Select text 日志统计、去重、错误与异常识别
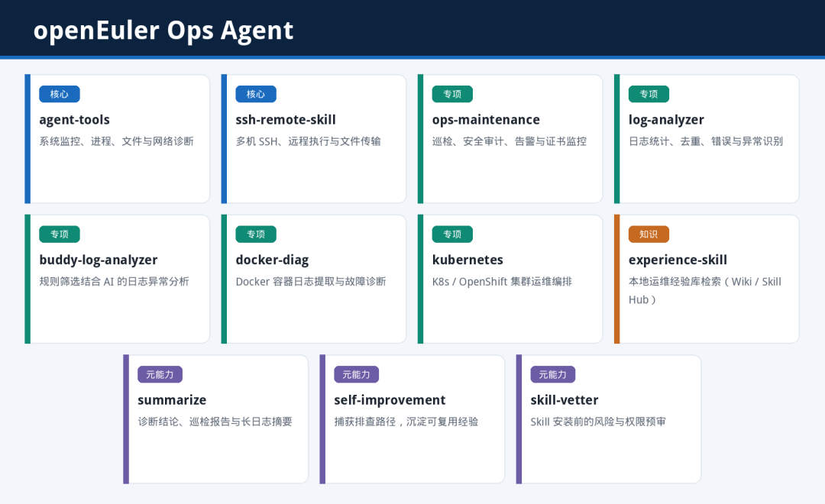Screen dimensions: 825x504 click(x=706, y=141)
